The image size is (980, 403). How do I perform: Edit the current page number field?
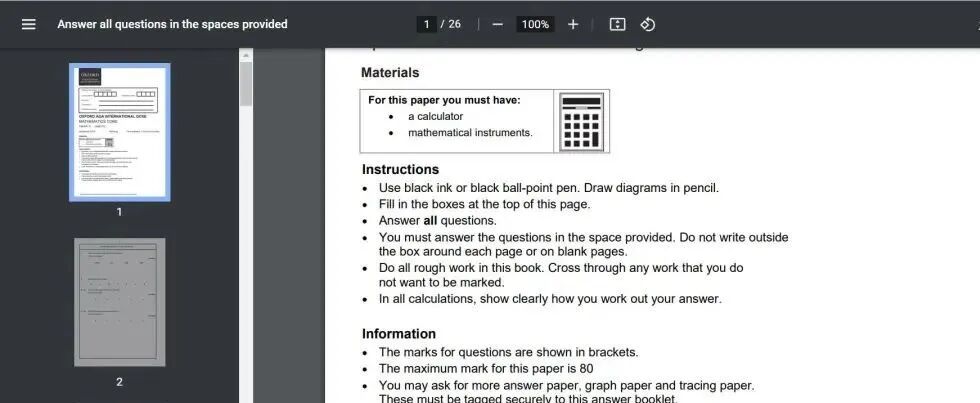pos(426,24)
